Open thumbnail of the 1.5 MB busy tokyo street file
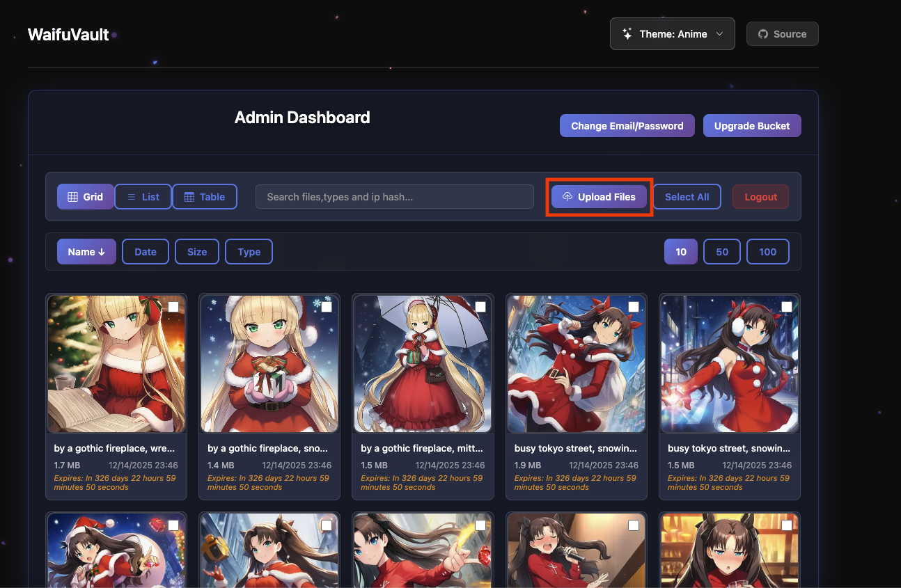 [730, 364]
